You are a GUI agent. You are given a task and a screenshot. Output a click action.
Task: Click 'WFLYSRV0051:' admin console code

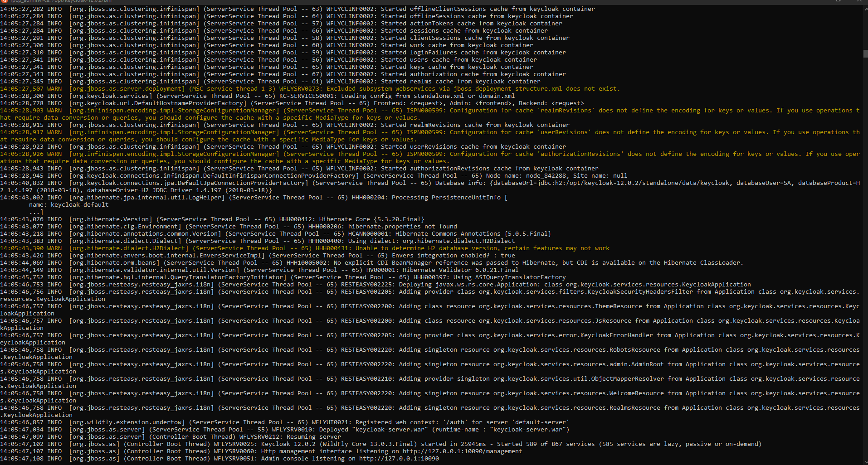point(236,458)
